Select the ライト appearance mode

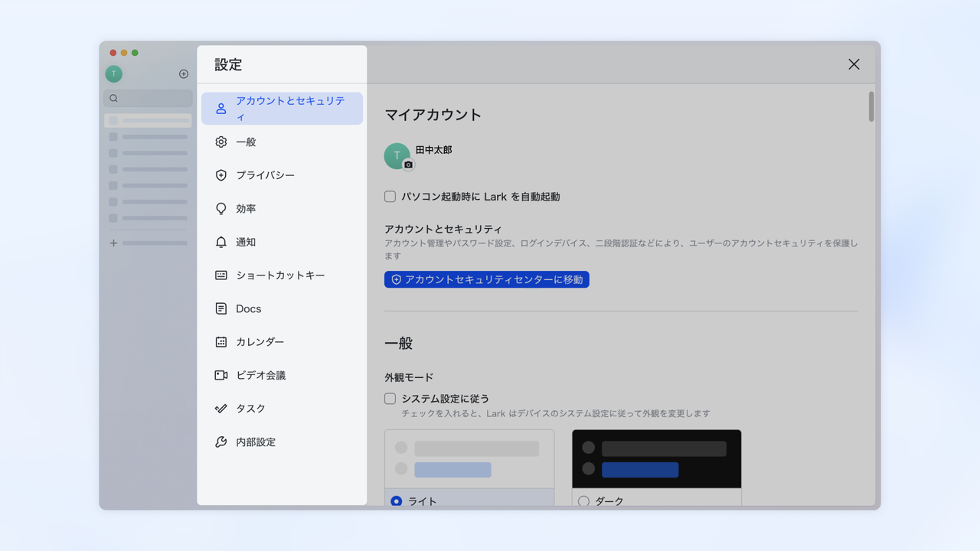396,501
